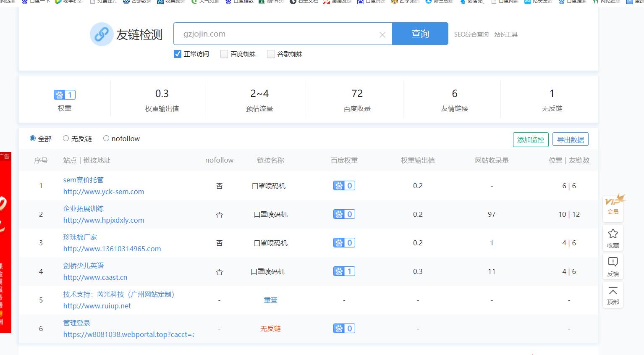Click the 百度收录 72 summary stat

(357, 100)
